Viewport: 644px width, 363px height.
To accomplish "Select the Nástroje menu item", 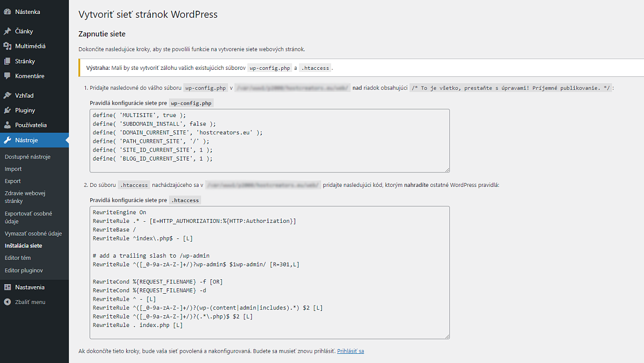I will [x=34, y=140].
